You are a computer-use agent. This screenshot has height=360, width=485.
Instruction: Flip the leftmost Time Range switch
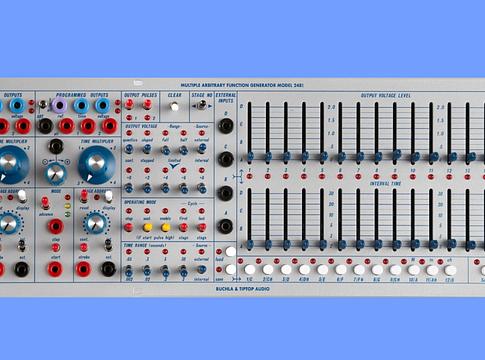point(129,271)
